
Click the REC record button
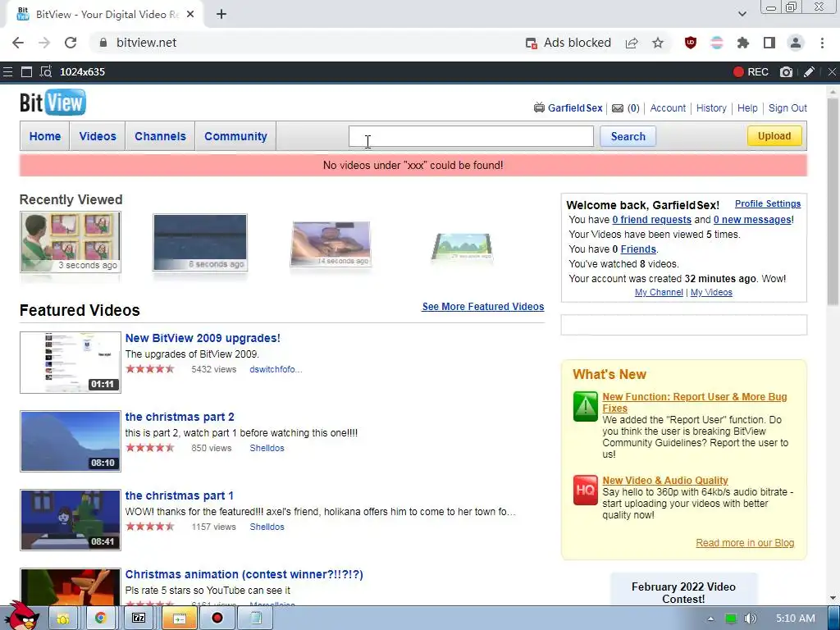click(751, 72)
